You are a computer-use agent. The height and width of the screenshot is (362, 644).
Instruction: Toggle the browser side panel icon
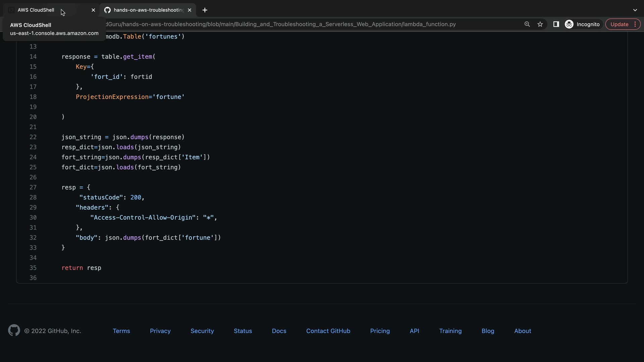click(x=556, y=24)
